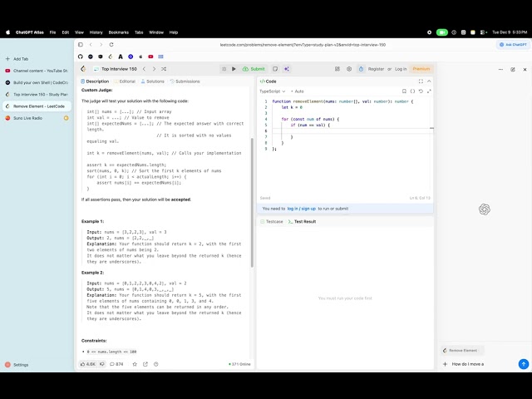Maximize the Code panel icon
Screen dimensions: 532x399
(421, 81)
